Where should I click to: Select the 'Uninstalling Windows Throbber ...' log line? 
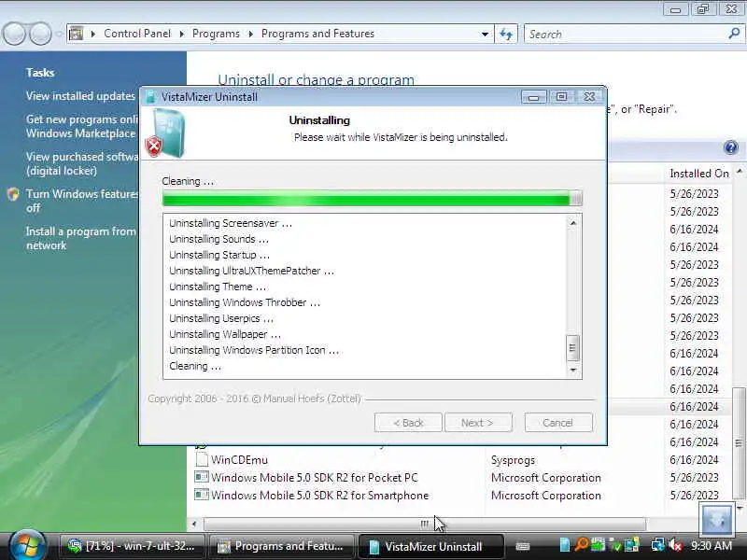pyautogui.click(x=245, y=302)
